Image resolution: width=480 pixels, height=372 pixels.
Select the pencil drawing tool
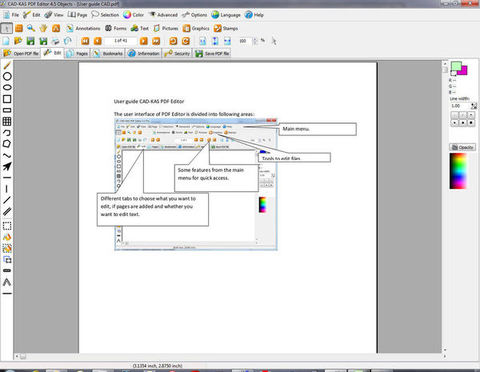[7, 65]
